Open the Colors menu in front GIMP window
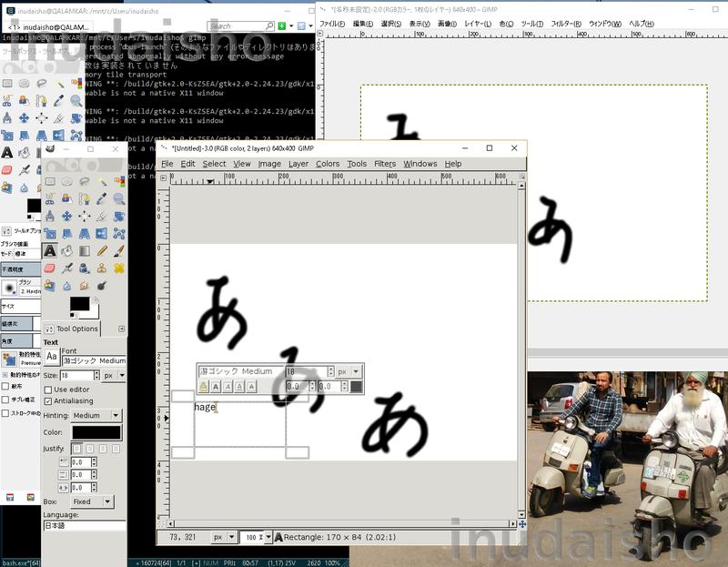The height and width of the screenshot is (567, 728). [x=328, y=164]
